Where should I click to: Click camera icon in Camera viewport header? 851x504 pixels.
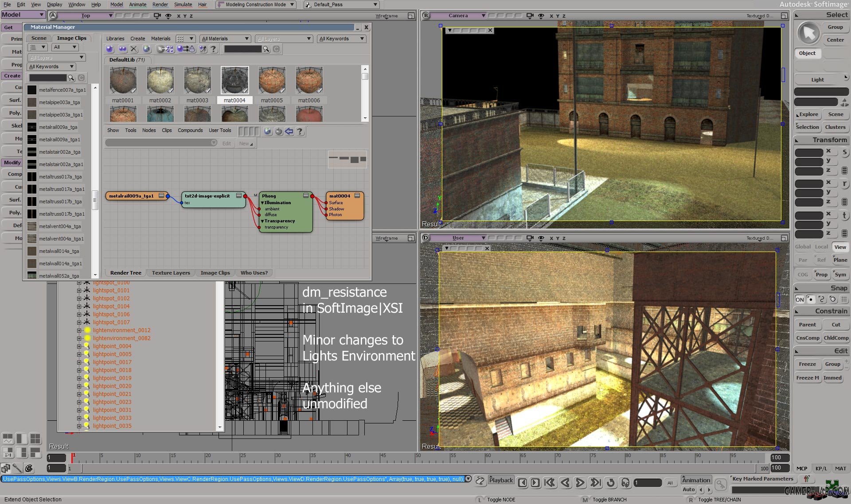click(x=530, y=16)
